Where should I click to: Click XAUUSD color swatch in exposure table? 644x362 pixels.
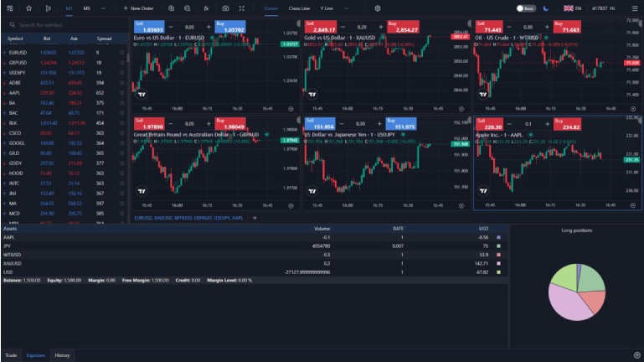click(498, 263)
